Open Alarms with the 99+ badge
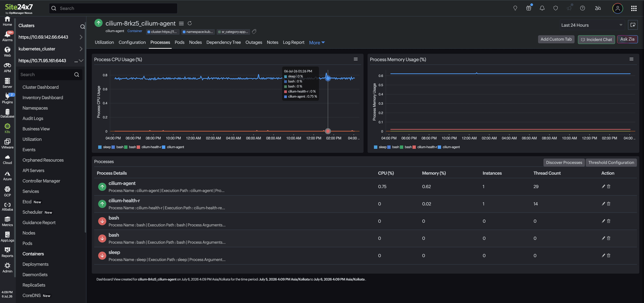Screen dimensions: 644x303 pos(7,36)
